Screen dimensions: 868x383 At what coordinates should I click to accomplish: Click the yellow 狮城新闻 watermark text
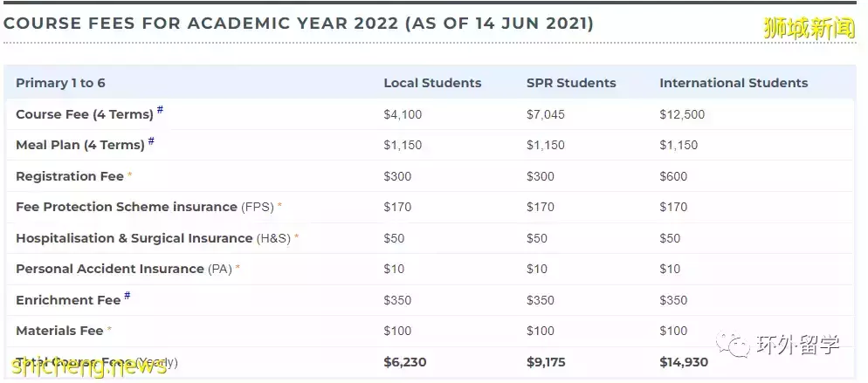point(809,28)
